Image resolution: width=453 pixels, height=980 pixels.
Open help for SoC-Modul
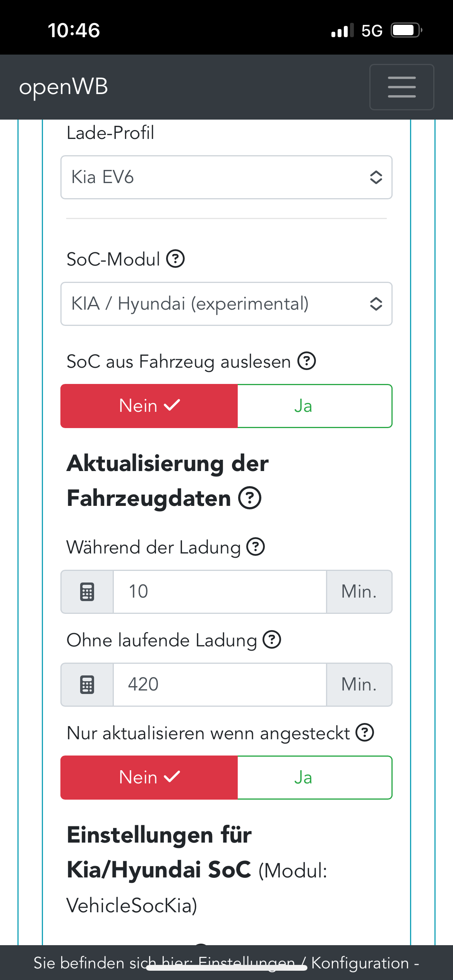tap(175, 259)
